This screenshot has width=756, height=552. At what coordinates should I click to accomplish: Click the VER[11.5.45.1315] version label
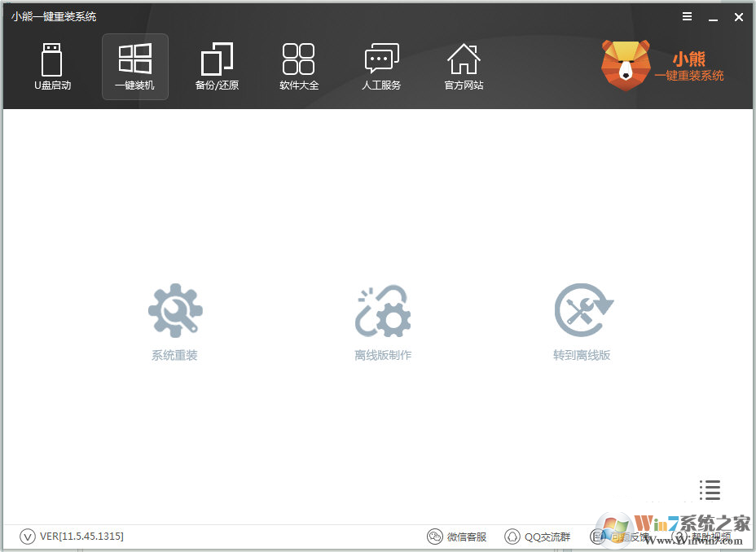coord(79,536)
